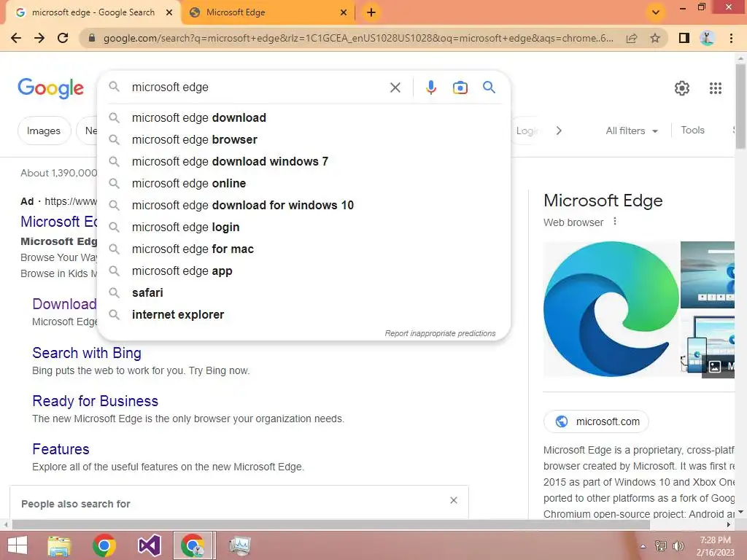Open the volume speaker control
This screenshot has width=747, height=560.
[678, 546]
